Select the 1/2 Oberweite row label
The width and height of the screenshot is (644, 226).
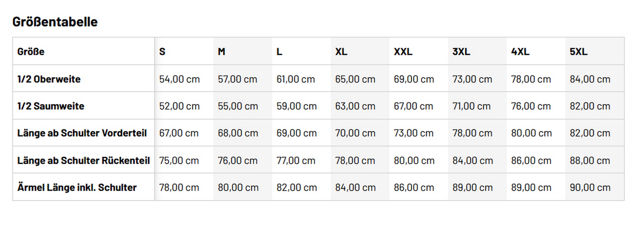[x=49, y=79]
